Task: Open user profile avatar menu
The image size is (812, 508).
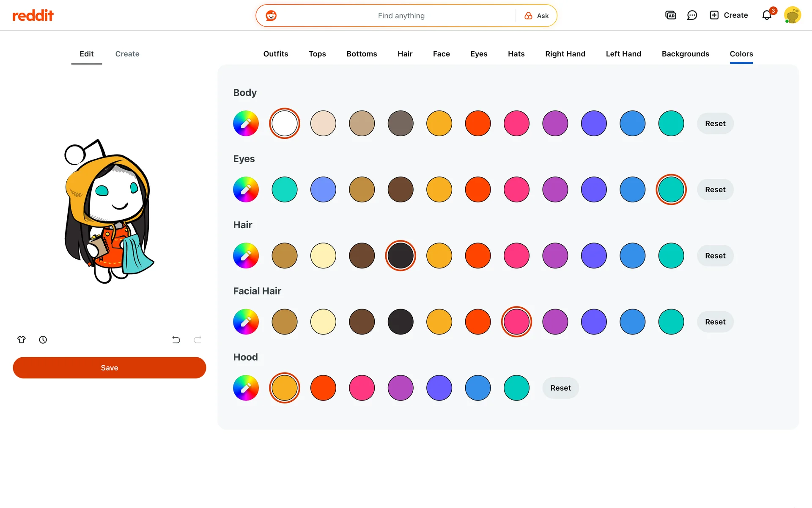Action: click(x=792, y=16)
